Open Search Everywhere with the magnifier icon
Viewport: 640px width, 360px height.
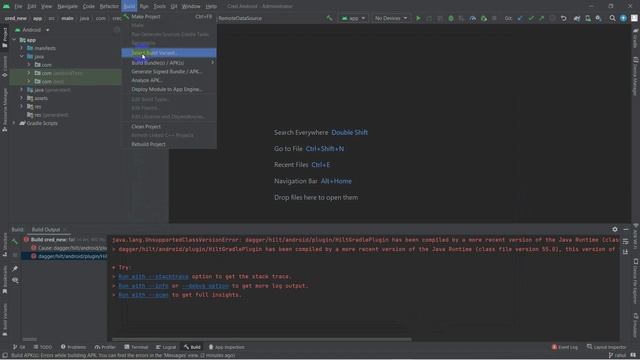click(x=612, y=18)
